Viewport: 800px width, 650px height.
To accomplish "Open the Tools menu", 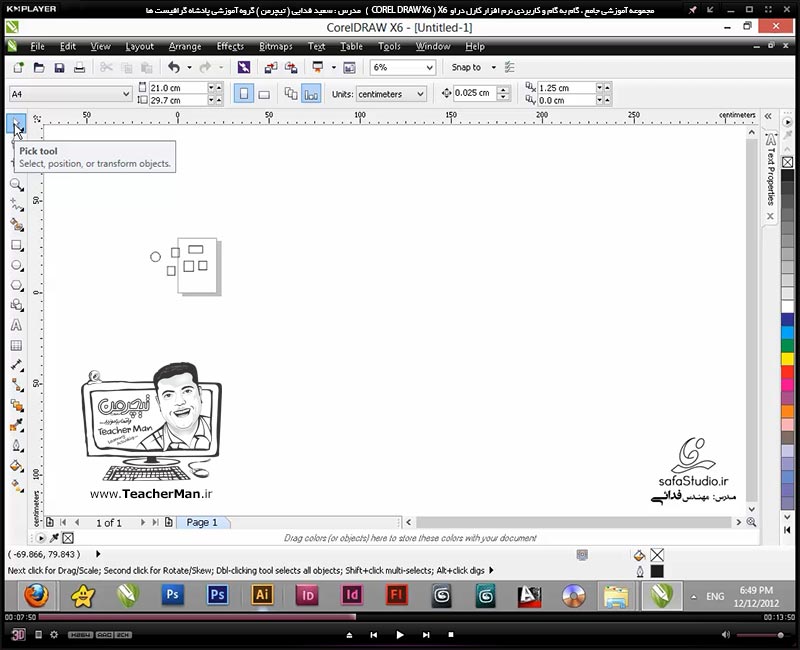I will 389,46.
